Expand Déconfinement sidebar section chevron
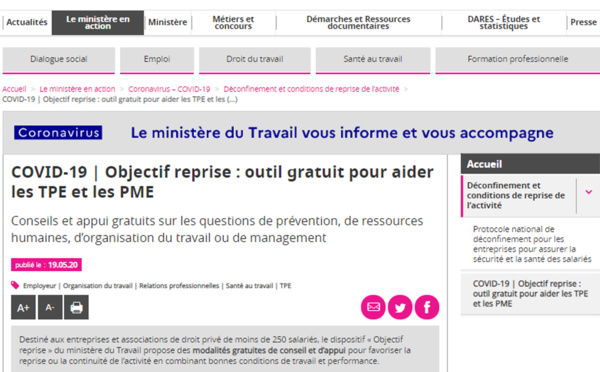The image size is (600, 372). (589, 192)
